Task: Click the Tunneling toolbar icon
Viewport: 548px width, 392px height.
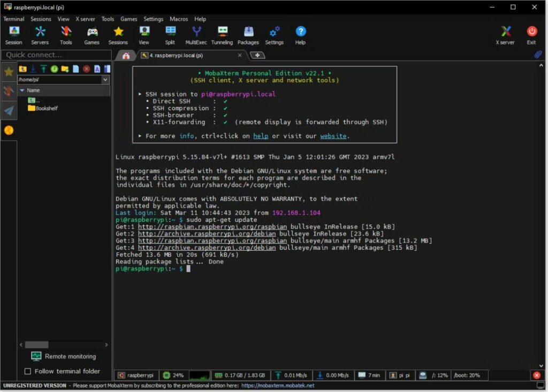Action: [222, 35]
